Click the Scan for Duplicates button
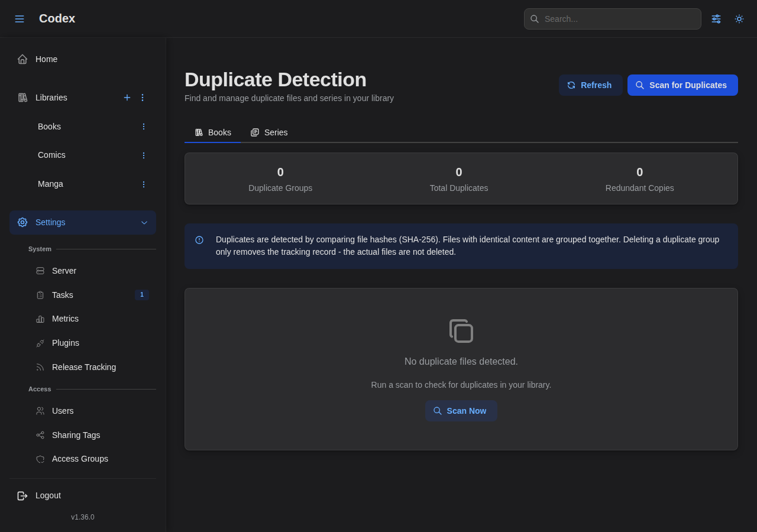Screen dimensions: 757x532 (682, 85)
